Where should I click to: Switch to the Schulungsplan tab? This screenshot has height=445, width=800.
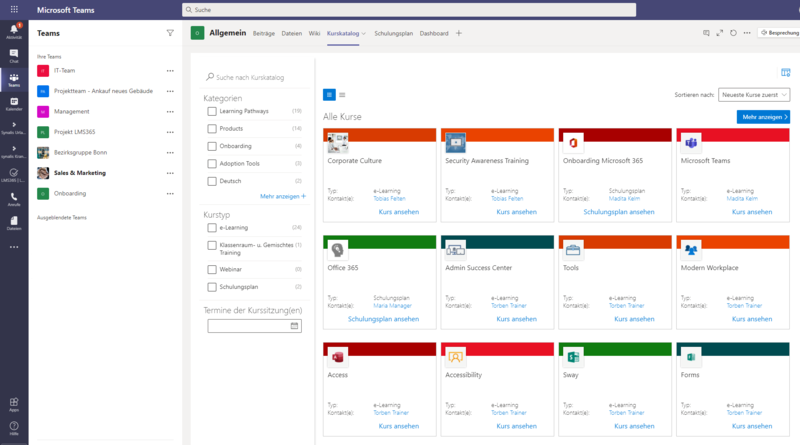coord(393,34)
